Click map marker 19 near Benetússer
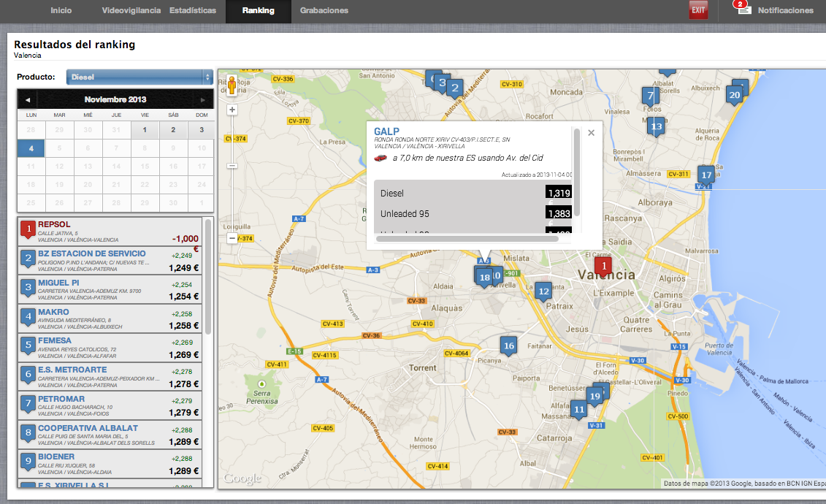 point(595,397)
